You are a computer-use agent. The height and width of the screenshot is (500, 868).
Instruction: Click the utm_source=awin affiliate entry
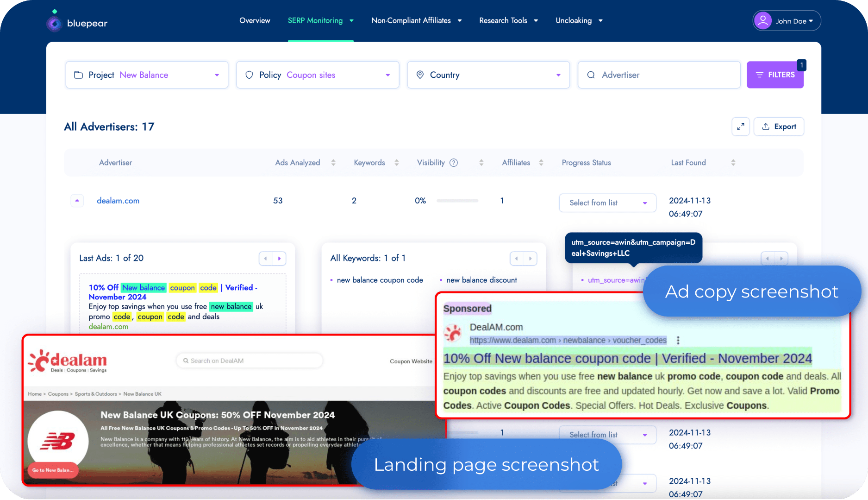click(616, 280)
